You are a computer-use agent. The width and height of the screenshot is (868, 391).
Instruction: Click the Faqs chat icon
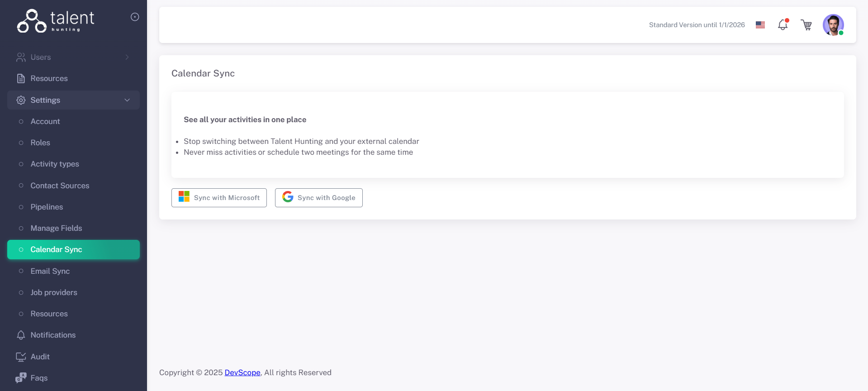[x=21, y=378]
